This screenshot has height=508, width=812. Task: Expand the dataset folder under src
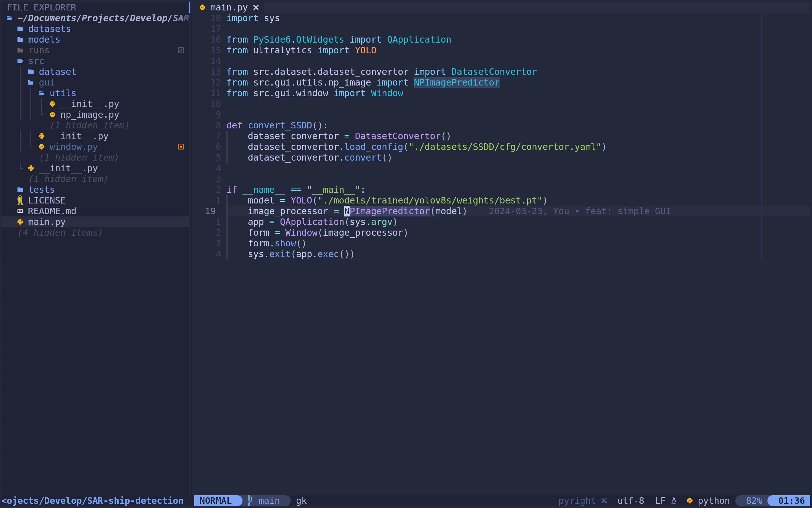[x=58, y=72]
